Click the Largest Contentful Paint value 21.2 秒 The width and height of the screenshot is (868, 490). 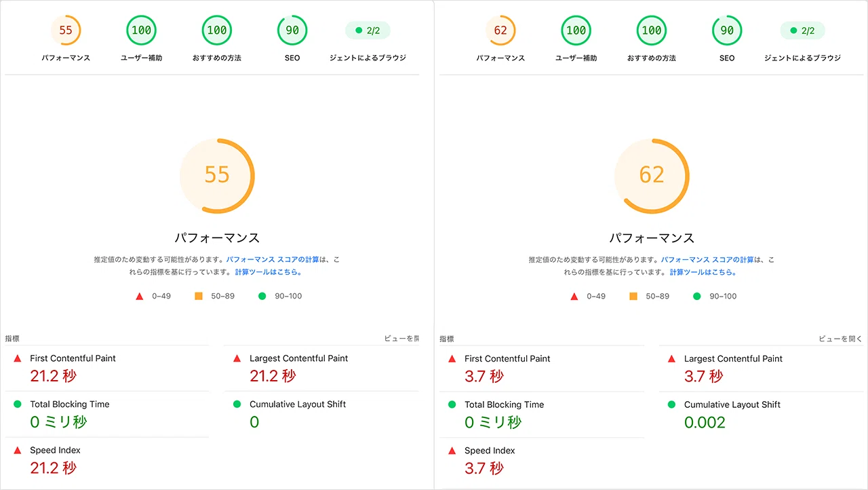tap(273, 376)
